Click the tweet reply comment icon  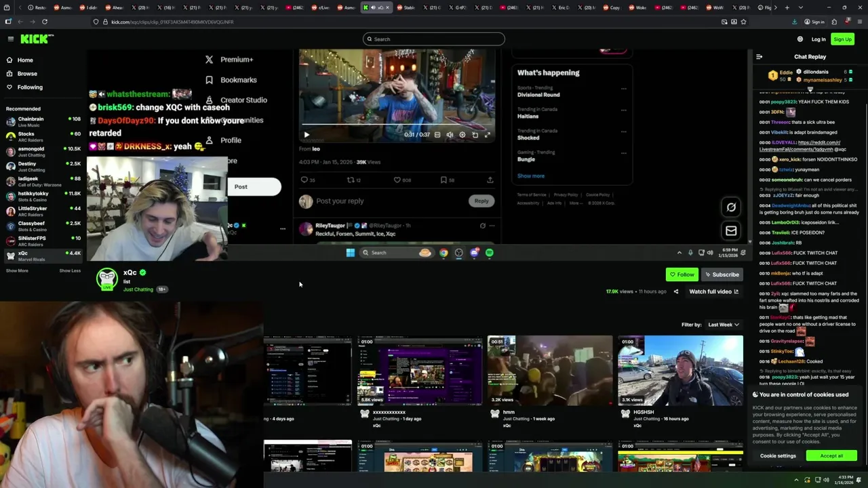coord(304,180)
